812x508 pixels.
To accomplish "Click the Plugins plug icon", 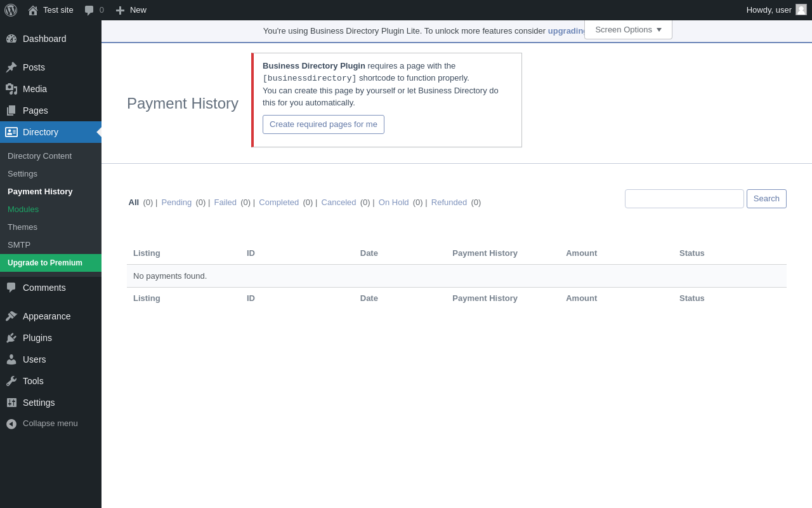I will [11, 338].
